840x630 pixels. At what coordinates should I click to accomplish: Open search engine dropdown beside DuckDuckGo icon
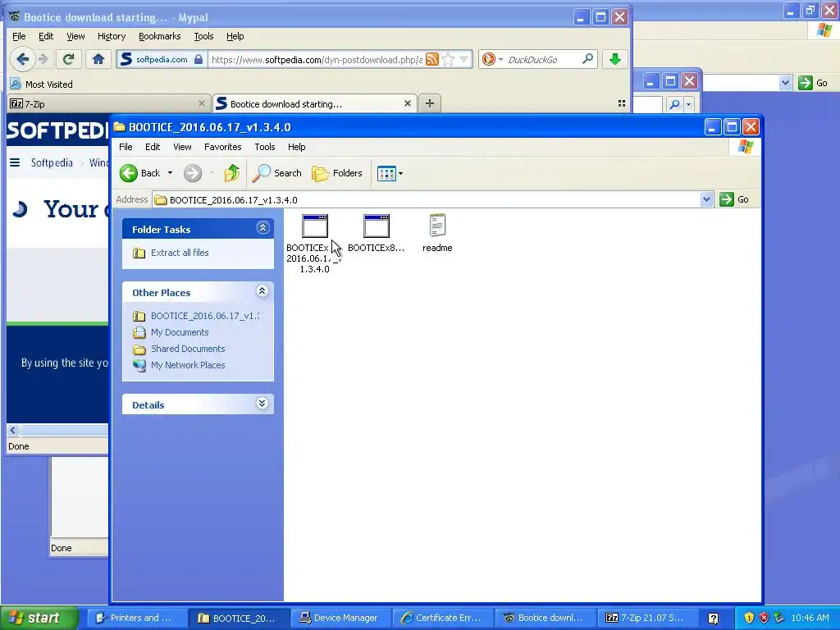500,59
